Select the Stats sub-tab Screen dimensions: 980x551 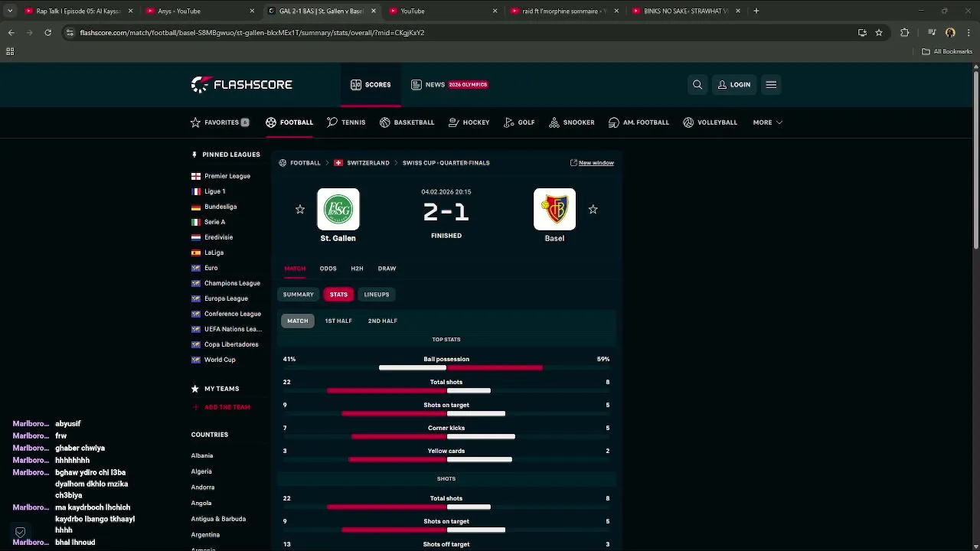pyautogui.click(x=338, y=295)
